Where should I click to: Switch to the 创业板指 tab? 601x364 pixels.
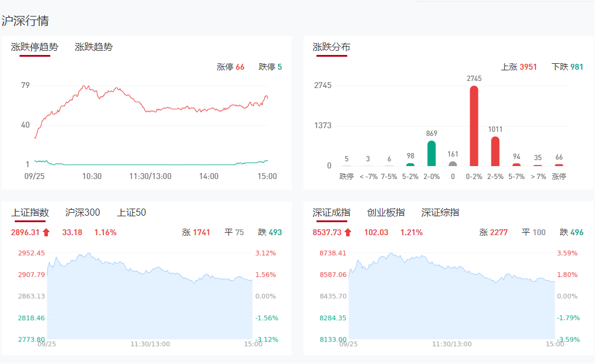pyautogui.click(x=386, y=213)
